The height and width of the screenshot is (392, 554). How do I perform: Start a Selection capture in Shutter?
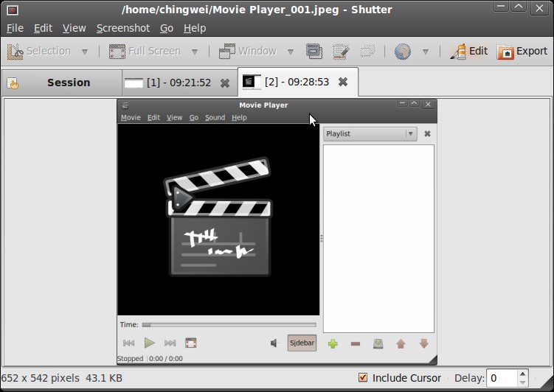(39, 52)
